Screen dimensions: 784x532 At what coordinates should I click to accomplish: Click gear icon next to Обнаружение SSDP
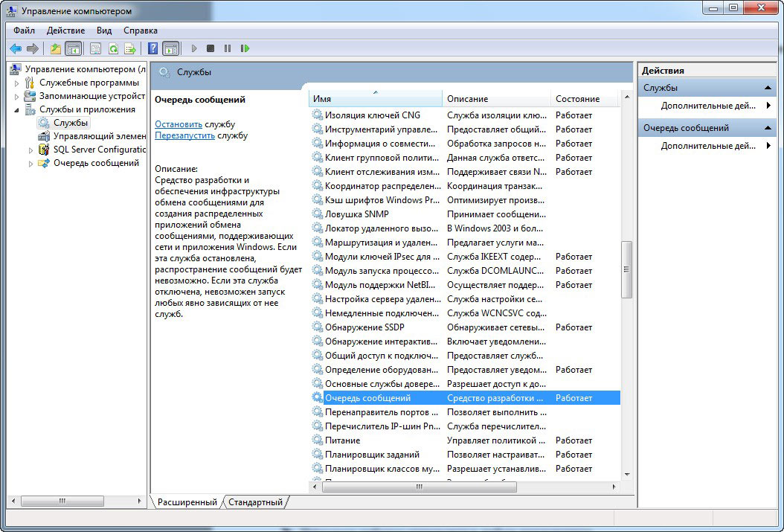point(317,327)
